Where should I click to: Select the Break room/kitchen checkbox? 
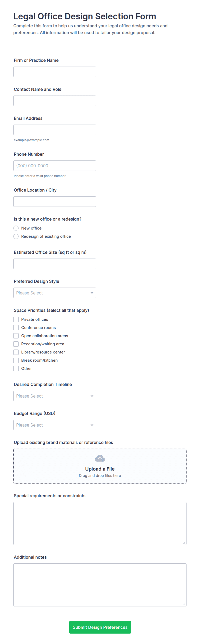point(16,360)
